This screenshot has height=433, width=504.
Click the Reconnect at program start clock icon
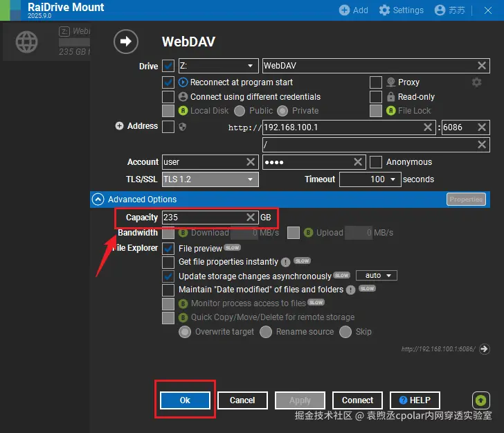[183, 82]
